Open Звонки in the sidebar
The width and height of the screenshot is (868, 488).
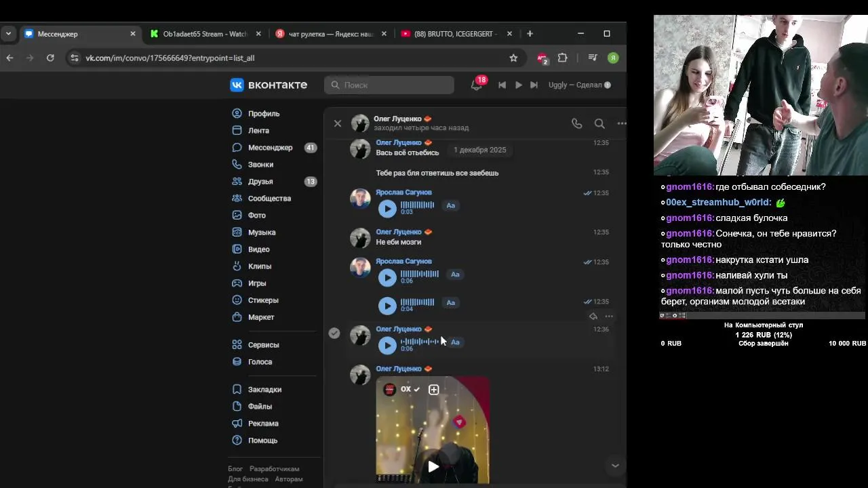(x=260, y=165)
